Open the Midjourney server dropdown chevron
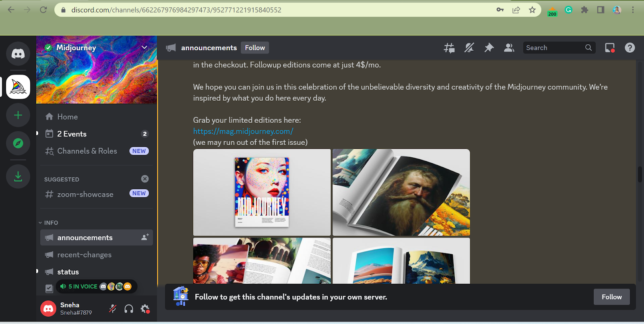The height and width of the screenshot is (324, 644). 144,47
